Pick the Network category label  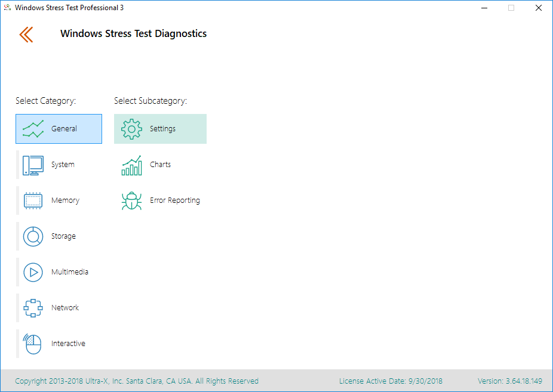[x=65, y=307]
